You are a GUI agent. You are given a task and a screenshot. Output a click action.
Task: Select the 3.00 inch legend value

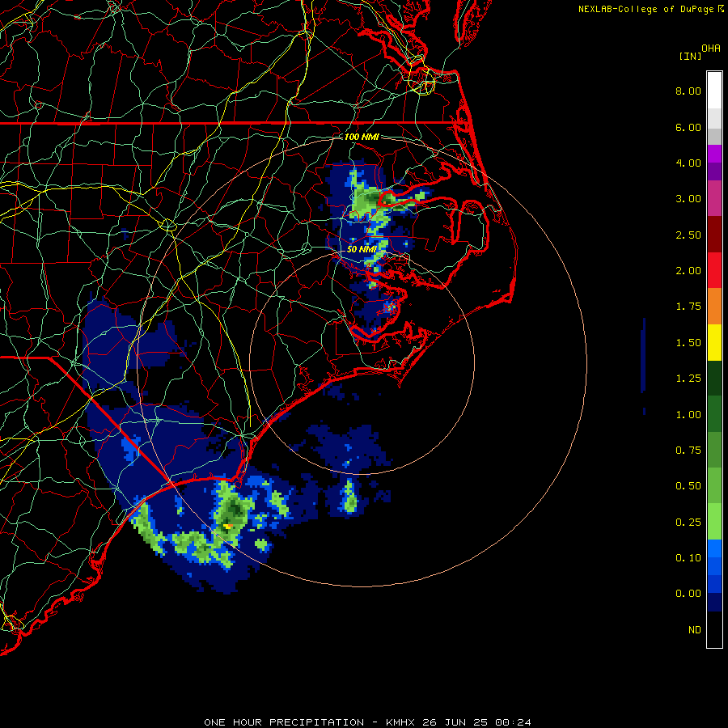coord(688,199)
